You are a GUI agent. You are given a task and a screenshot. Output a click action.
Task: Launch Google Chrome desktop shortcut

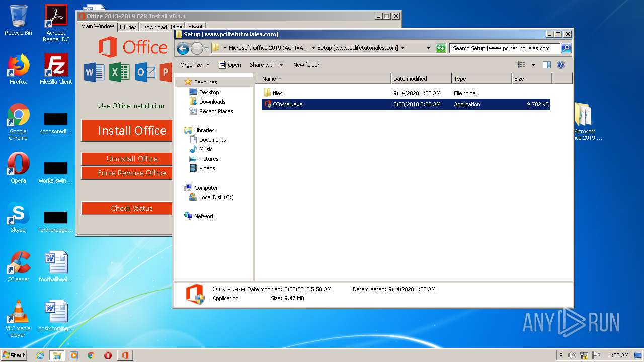18,122
